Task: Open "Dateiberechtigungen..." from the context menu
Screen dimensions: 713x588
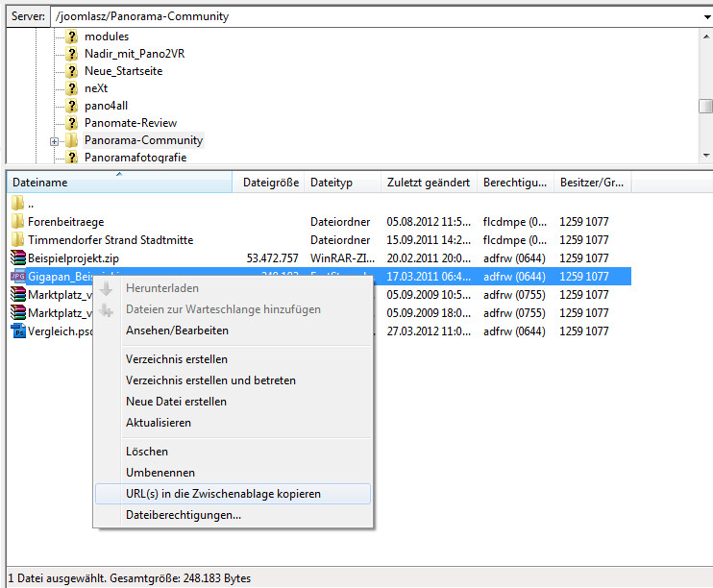Action: coord(184,515)
